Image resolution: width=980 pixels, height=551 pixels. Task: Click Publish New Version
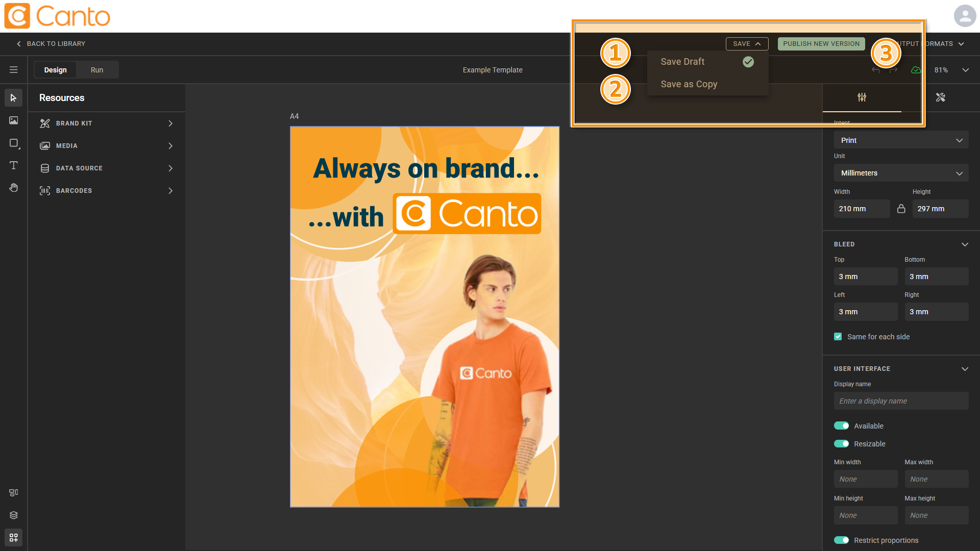pyautogui.click(x=821, y=44)
